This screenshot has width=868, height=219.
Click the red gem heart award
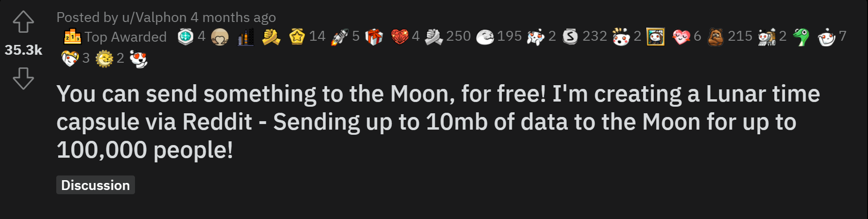[x=399, y=36]
